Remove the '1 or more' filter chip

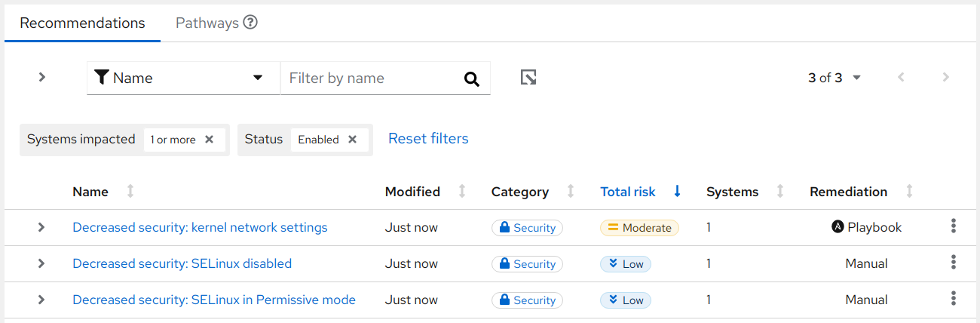[210, 140]
